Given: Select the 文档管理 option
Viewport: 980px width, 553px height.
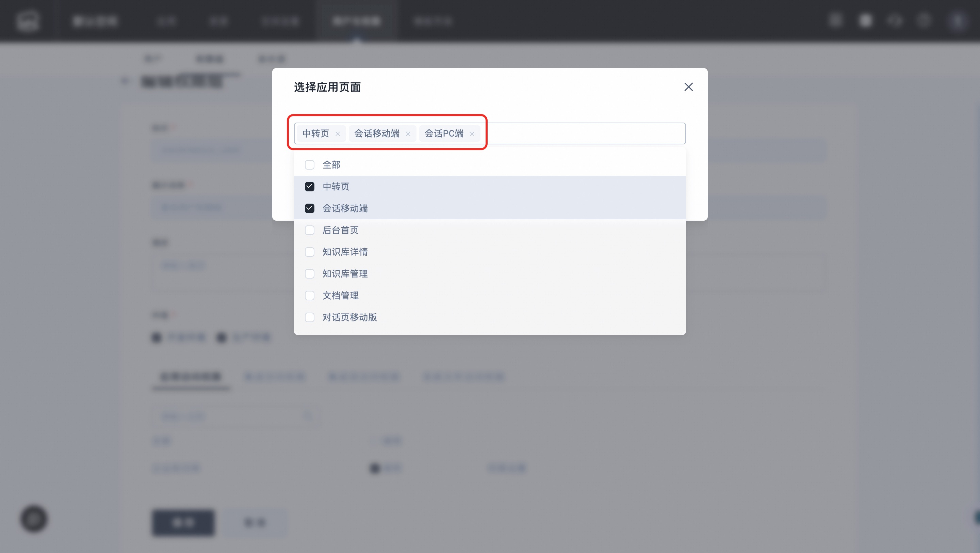Looking at the screenshot, I should click(x=340, y=296).
